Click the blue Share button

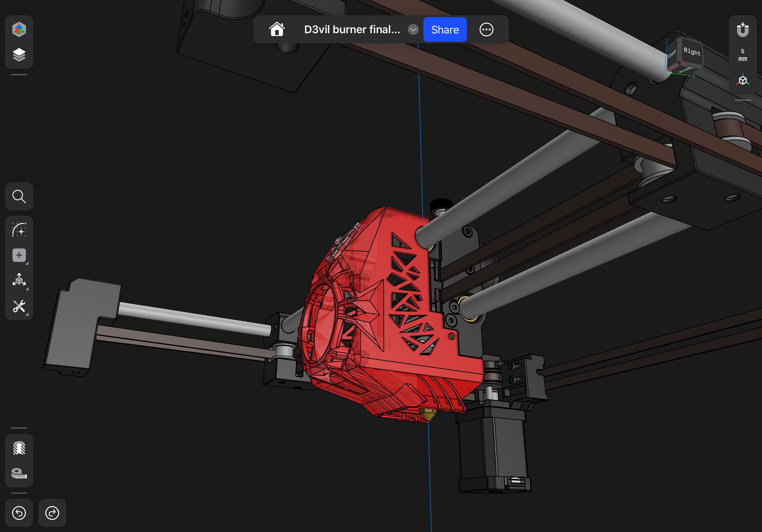point(445,30)
